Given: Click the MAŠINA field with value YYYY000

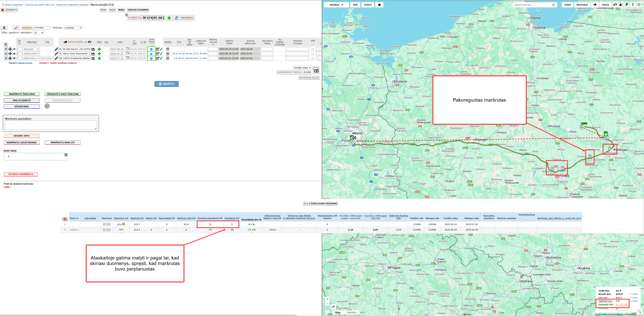Looking at the screenshot, I should coord(42,28).
